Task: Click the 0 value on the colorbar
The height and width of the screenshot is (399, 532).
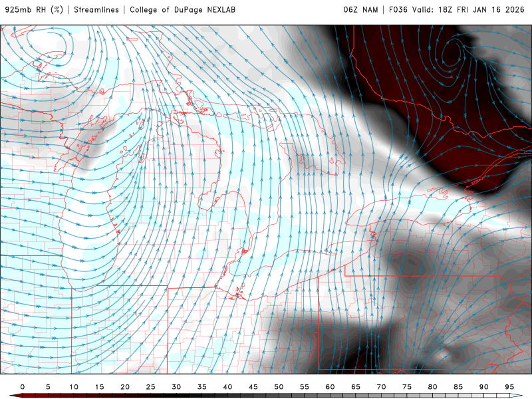Action: point(23,387)
